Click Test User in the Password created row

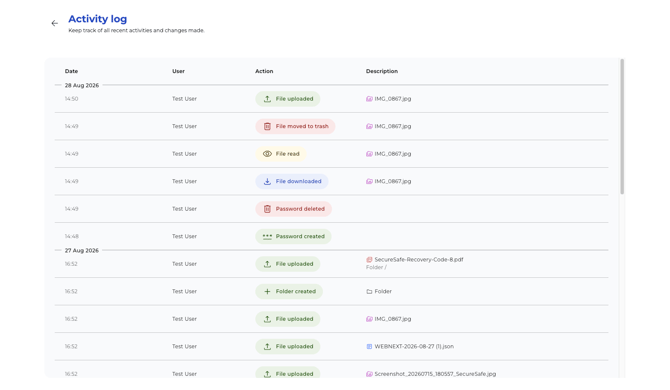point(184,237)
